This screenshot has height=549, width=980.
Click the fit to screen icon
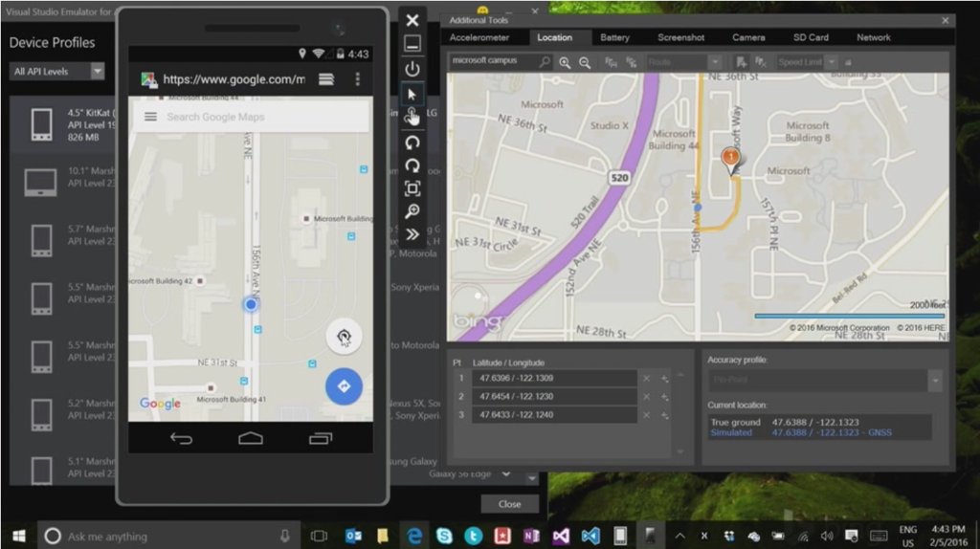(x=412, y=188)
